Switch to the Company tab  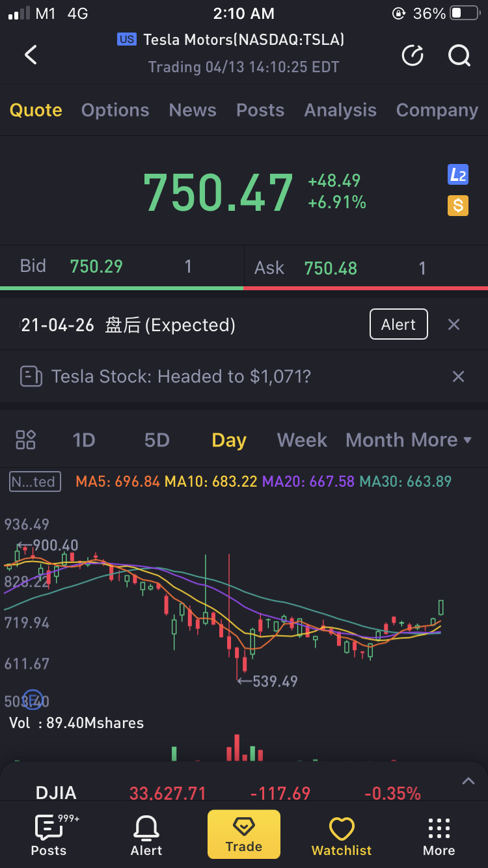pos(437,110)
